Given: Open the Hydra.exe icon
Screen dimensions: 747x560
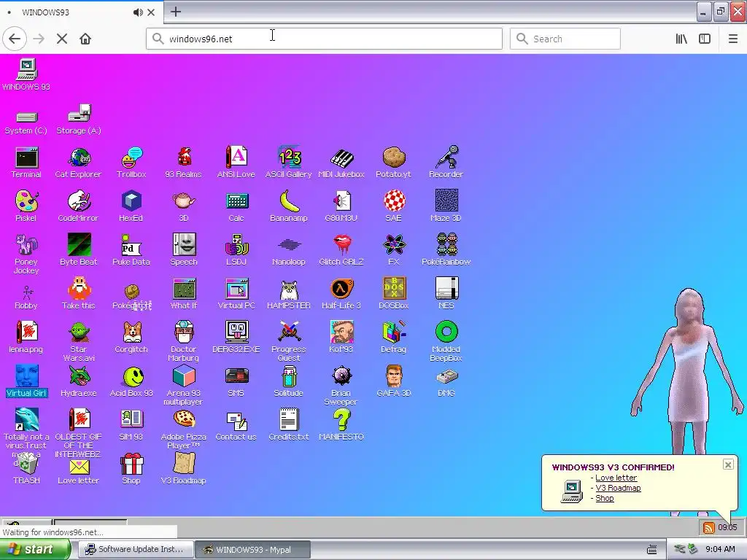Looking at the screenshot, I should click(x=79, y=381).
